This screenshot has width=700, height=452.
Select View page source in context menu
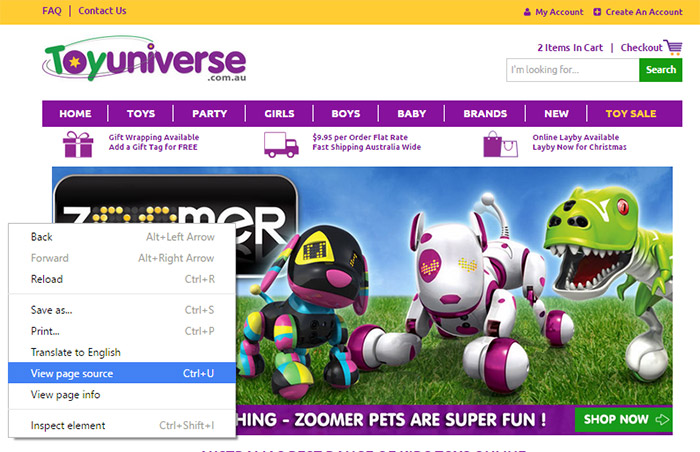[122, 373]
